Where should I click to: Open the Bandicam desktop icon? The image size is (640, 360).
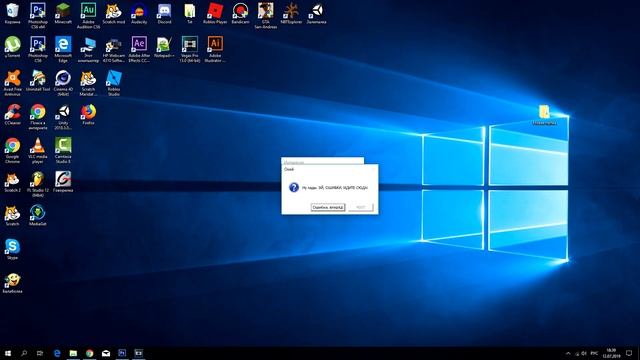240,13
